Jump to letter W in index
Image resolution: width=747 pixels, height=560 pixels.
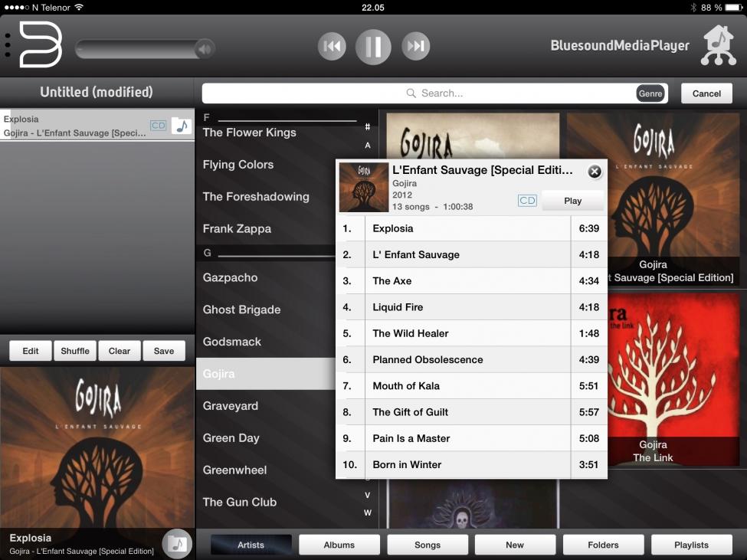pyautogui.click(x=368, y=513)
